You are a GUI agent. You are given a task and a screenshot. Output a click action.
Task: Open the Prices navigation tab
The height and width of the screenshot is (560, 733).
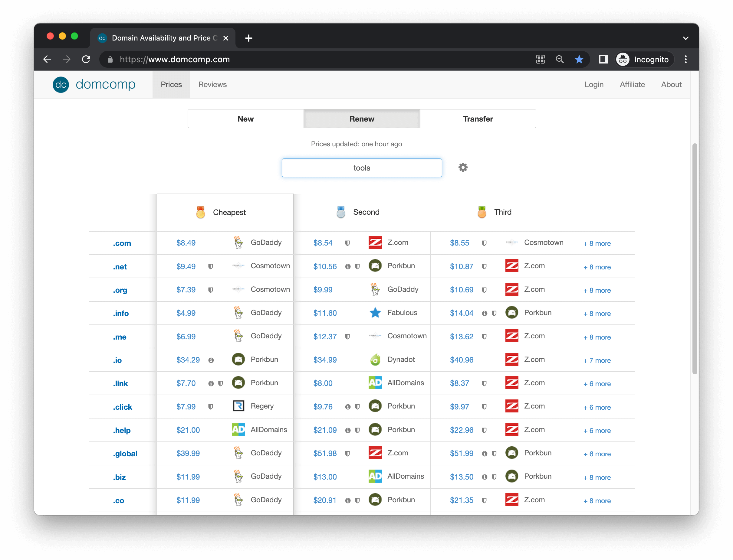(171, 85)
